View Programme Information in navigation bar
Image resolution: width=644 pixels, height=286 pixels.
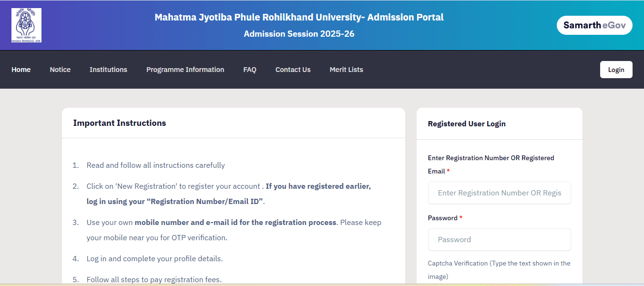coord(185,70)
